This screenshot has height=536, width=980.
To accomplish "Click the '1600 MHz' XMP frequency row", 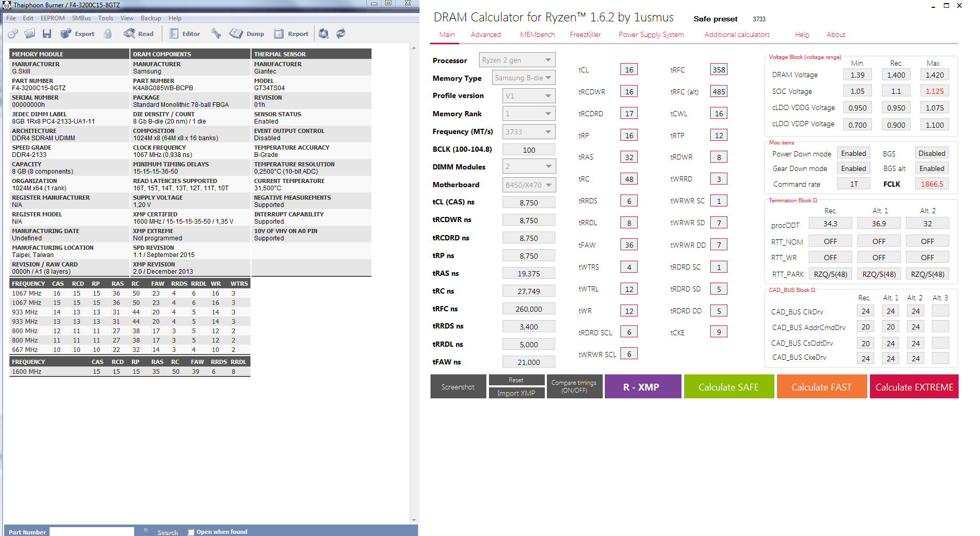I will point(130,372).
